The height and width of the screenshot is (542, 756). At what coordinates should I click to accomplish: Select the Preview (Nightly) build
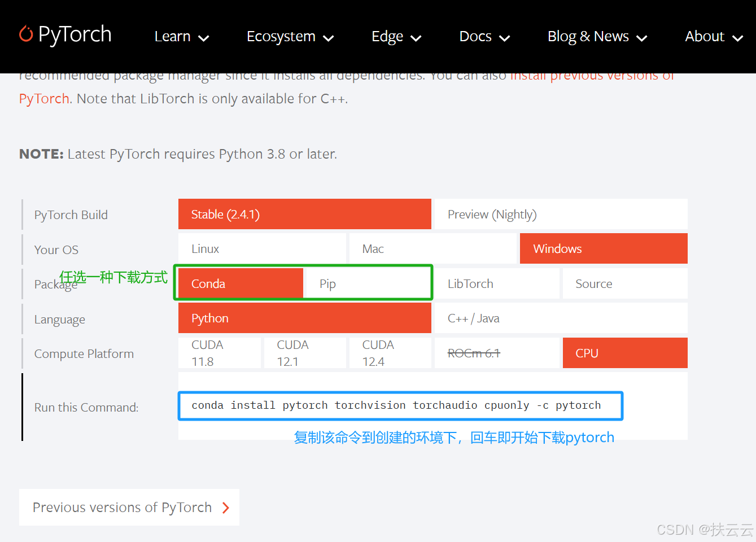click(x=561, y=214)
